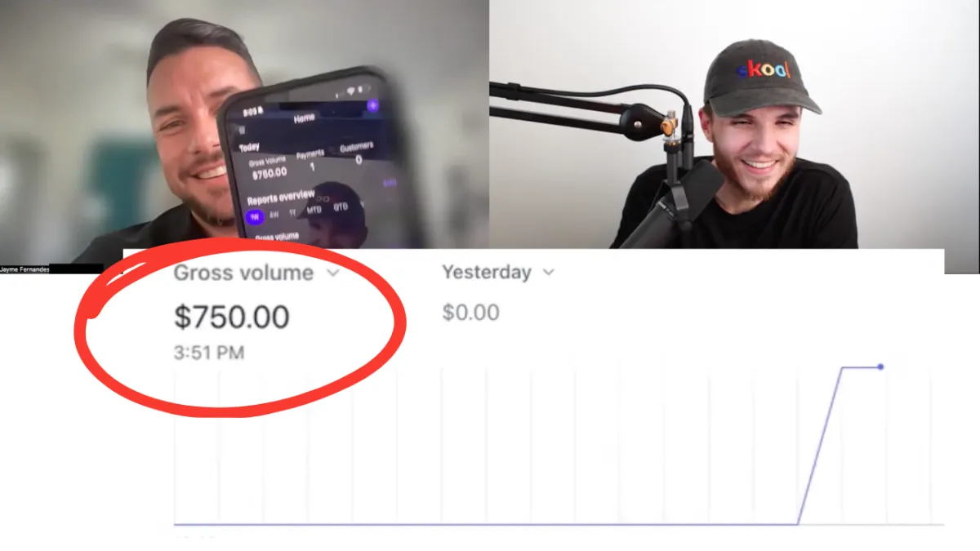Open the Yesterday comparison dropdown
This screenshot has width=980, height=551.
point(498,272)
